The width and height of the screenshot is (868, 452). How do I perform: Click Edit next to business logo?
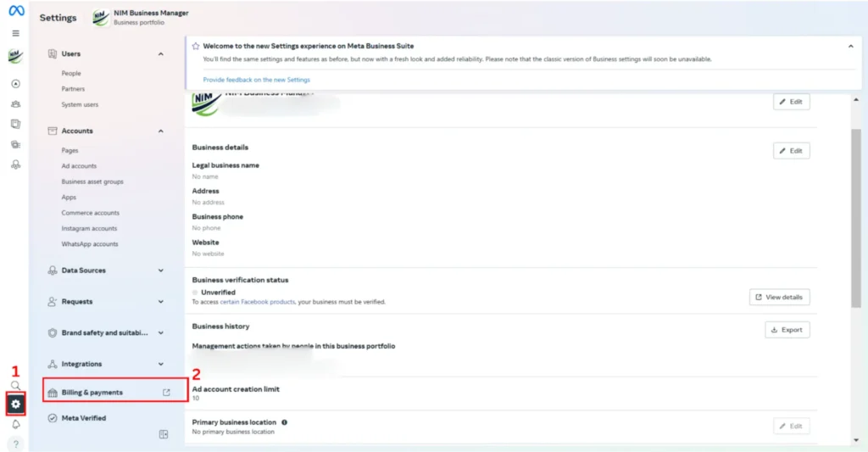click(791, 102)
